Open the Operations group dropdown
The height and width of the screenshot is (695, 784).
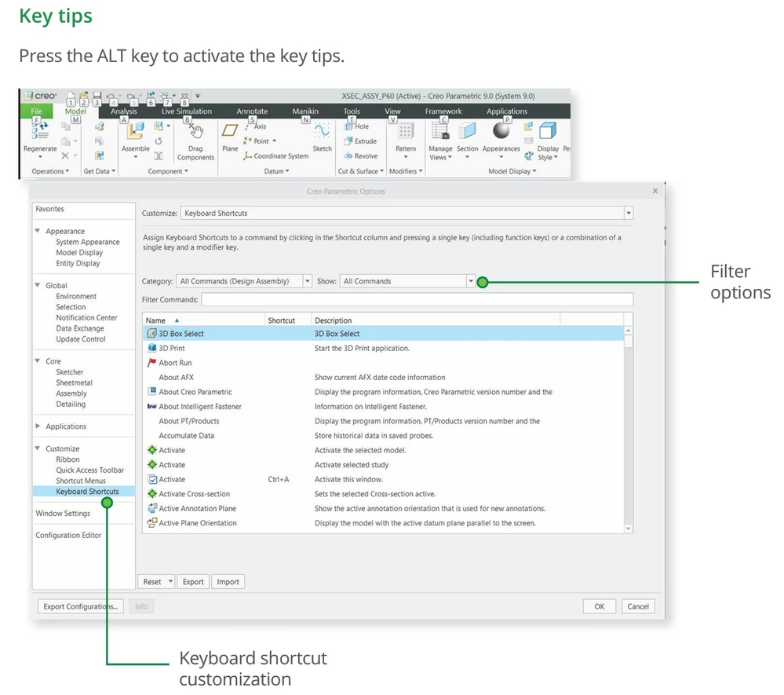pos(50,171)
